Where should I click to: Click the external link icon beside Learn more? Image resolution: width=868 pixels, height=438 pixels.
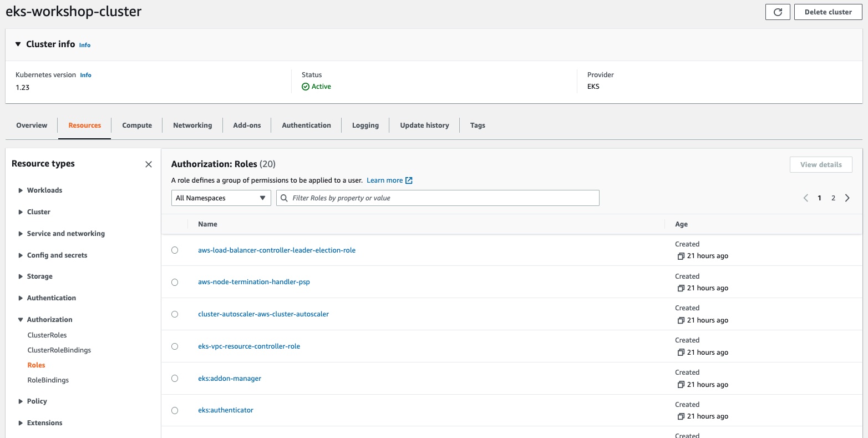(409, 180)
